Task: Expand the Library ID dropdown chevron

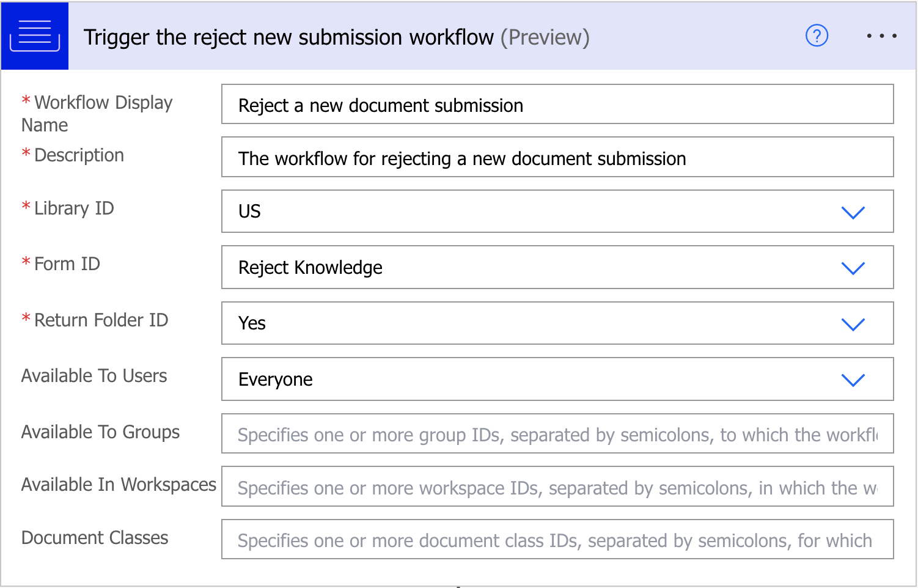Action: [x=853, y=212]
